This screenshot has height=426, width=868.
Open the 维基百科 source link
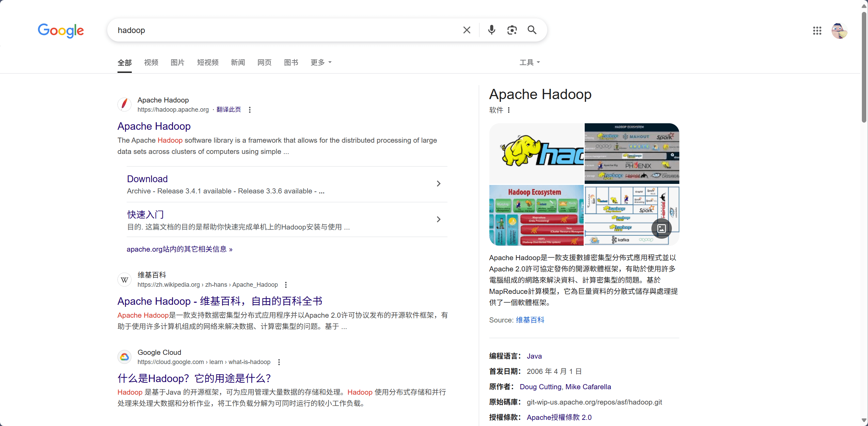tap(530, 320)
